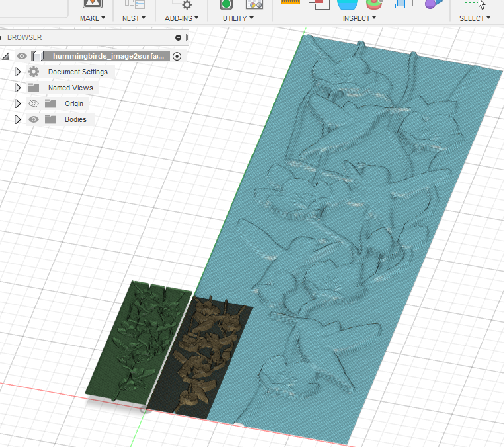Click the Bodies folder icon
This screenshot has height=447, width=504.
[x=50, y=119]
